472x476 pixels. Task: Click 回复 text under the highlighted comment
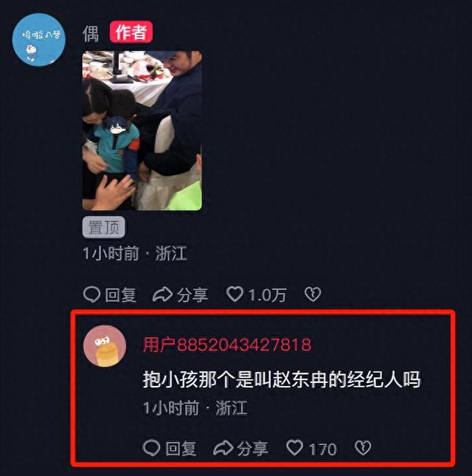[181, 449]
